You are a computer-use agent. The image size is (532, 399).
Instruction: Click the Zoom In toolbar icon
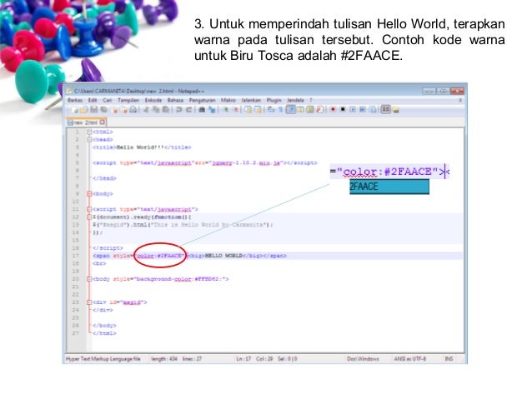[226, 109]
